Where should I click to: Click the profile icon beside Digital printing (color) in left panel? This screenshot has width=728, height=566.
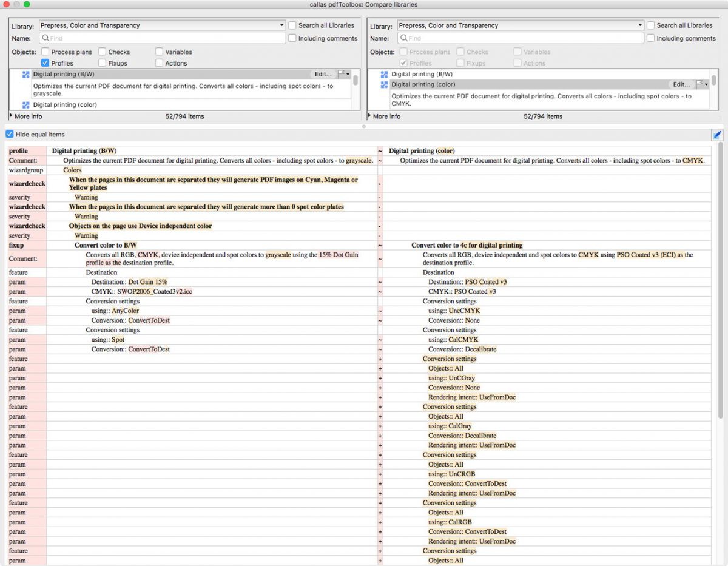pyautogui.click(x=25, y=105)
